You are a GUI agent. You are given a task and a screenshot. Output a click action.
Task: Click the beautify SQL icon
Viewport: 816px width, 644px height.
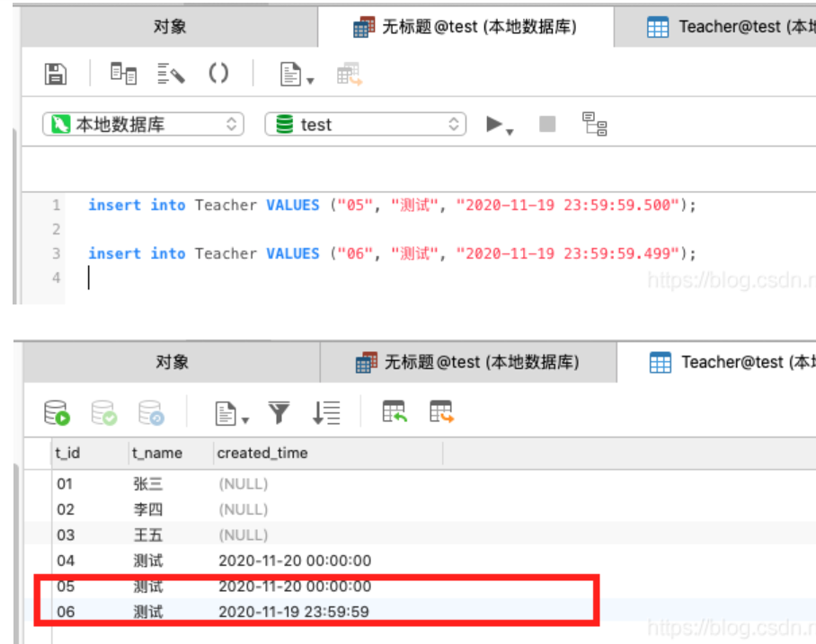coord(171,74)
